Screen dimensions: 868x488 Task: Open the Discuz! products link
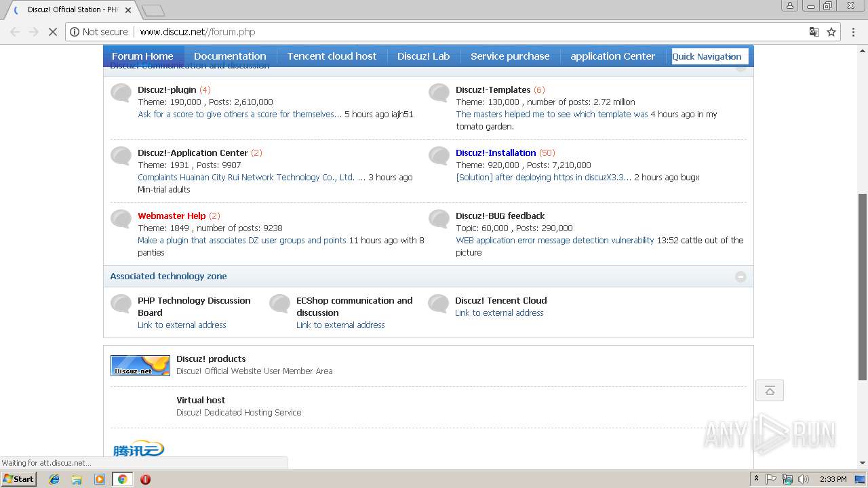pos(211,359)
